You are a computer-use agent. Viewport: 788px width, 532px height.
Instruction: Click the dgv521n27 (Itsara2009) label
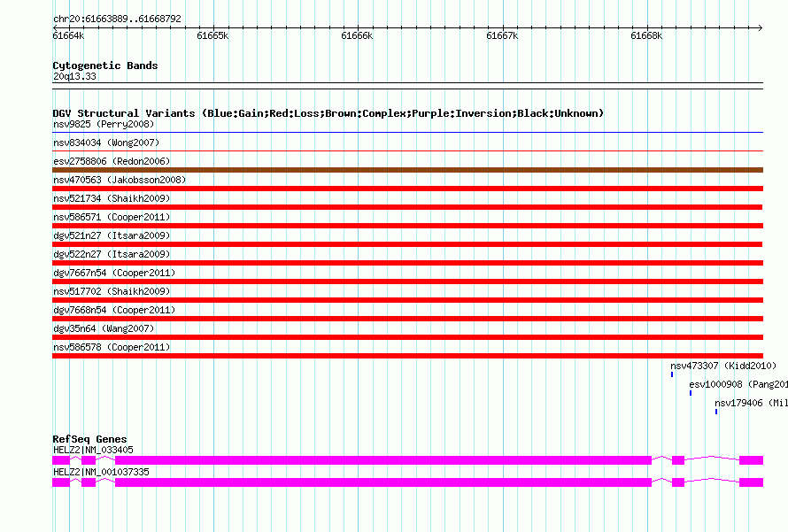click(x=112, y=235)
